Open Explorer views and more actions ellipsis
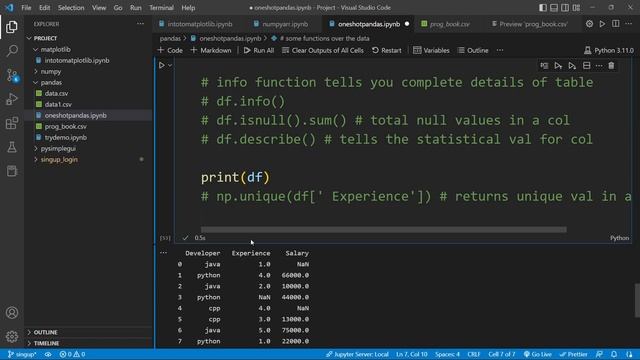This screenshot has width=640, height=360. pyautogui.click(x=140, y=24)
